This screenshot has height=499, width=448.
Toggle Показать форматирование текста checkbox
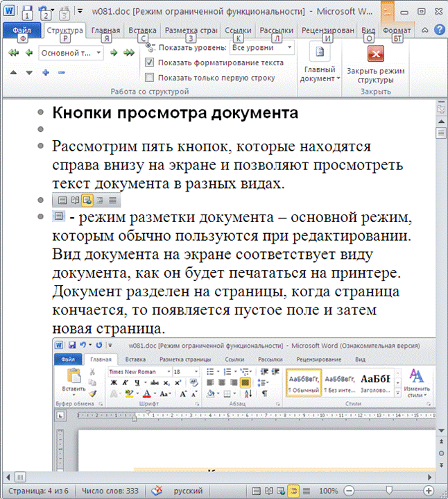(149, 62)
